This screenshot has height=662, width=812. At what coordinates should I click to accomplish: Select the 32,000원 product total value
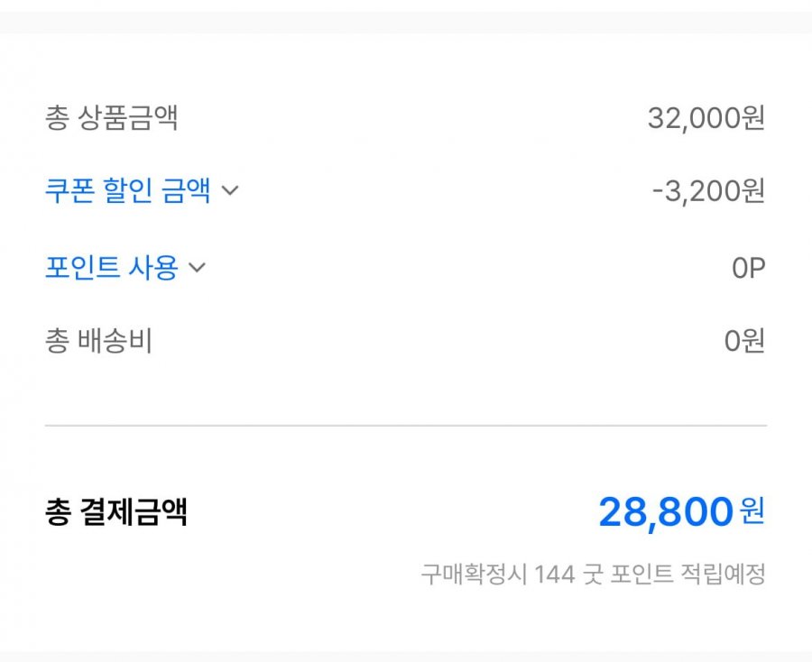coord(706,118)
